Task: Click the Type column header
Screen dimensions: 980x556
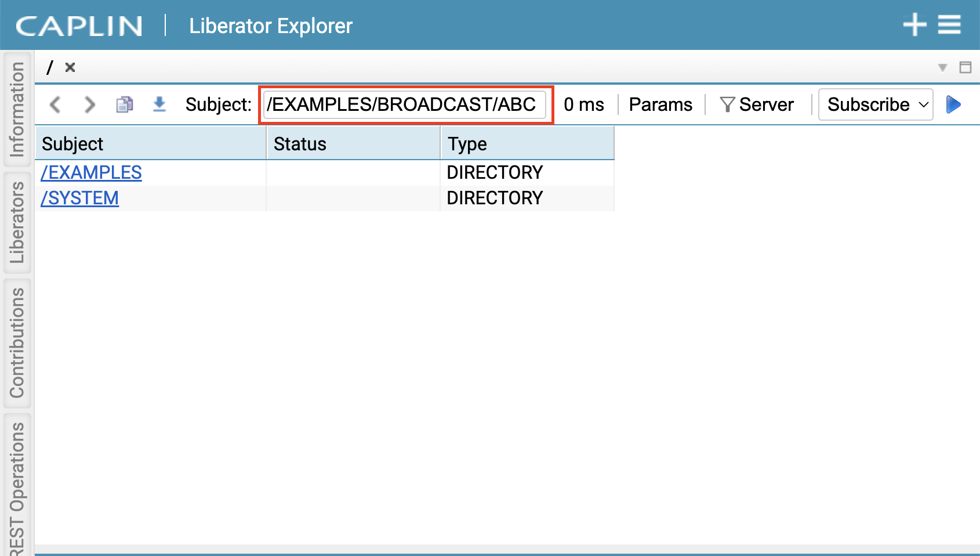Action: pos(527,144)
